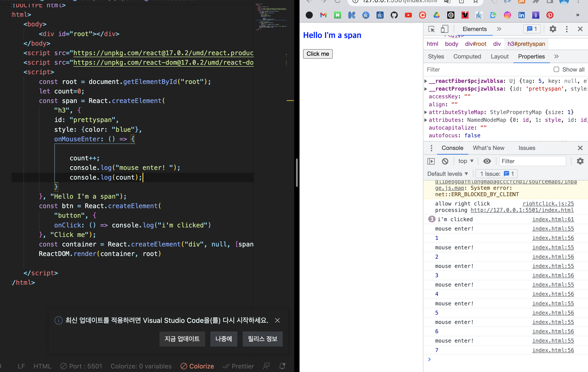Viewport: 588px width, 372px height.
Task: Click the 'Click me' button
Action: coord(318,54)
